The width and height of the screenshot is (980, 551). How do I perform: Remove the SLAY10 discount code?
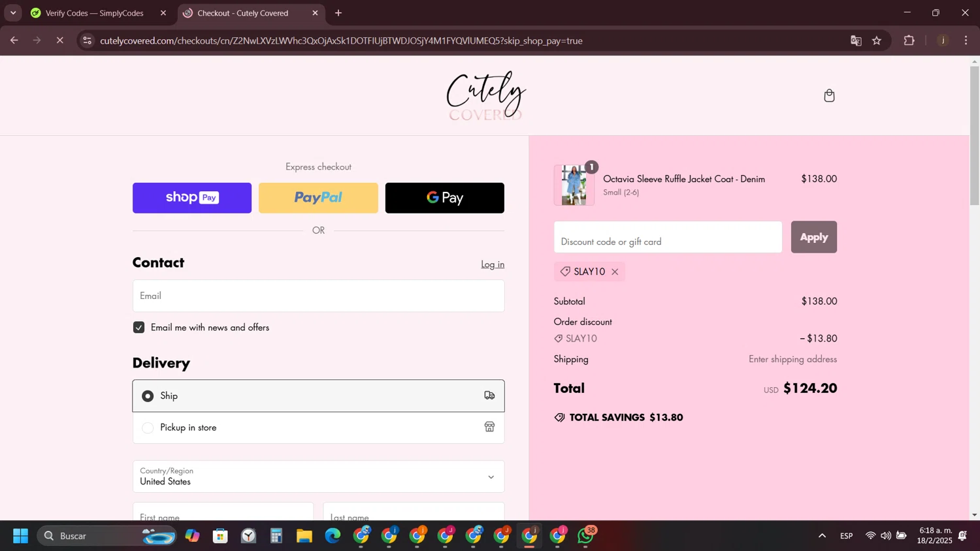click(x=615, y=272)
